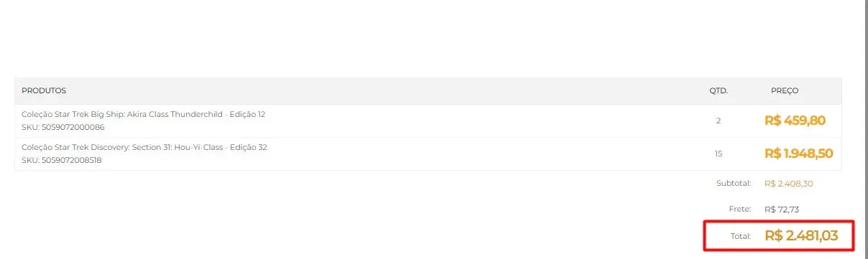Click the Akira Class Thunderchild table row

[x=428, y=121]
